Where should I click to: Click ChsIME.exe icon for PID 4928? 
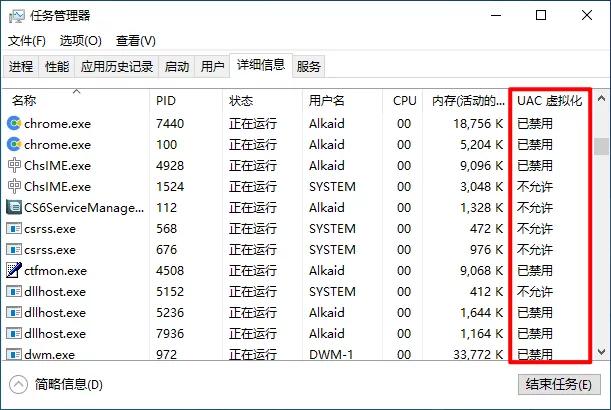pos(14,165)
